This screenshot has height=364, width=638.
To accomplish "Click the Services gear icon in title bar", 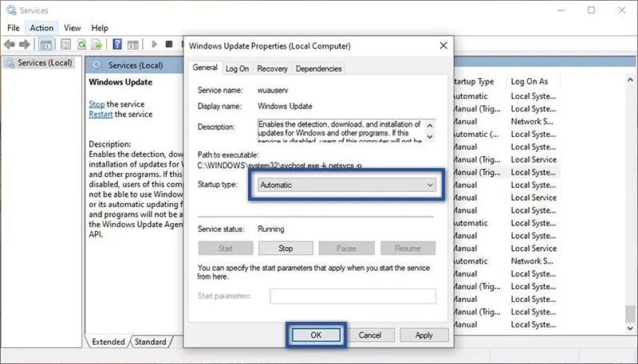I will [11, 10].
